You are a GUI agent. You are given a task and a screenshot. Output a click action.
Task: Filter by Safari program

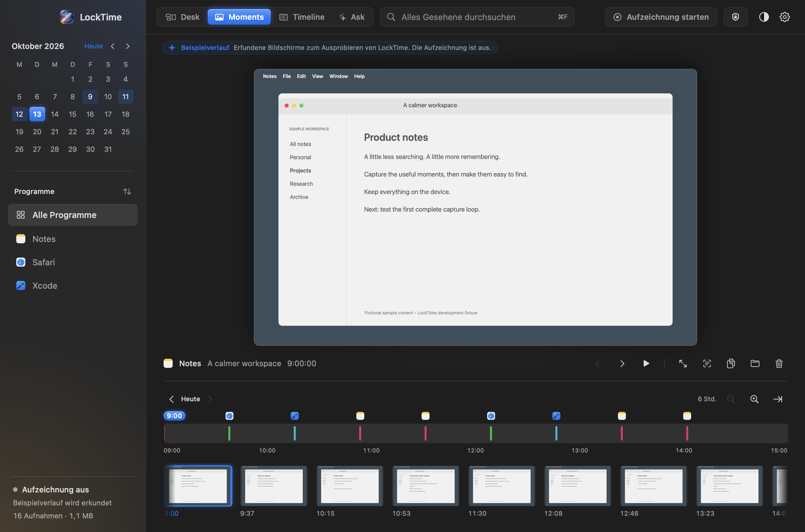click(73, 262)
